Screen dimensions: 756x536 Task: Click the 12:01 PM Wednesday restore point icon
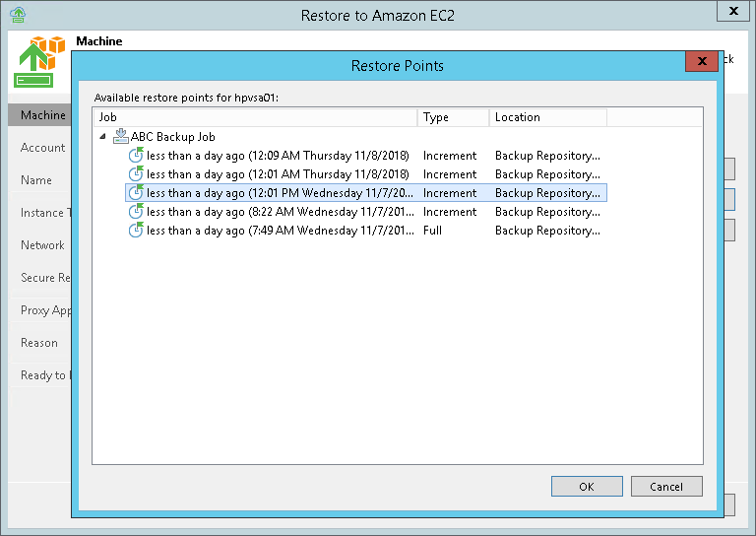pyautogui.click(x=136, y=193)
